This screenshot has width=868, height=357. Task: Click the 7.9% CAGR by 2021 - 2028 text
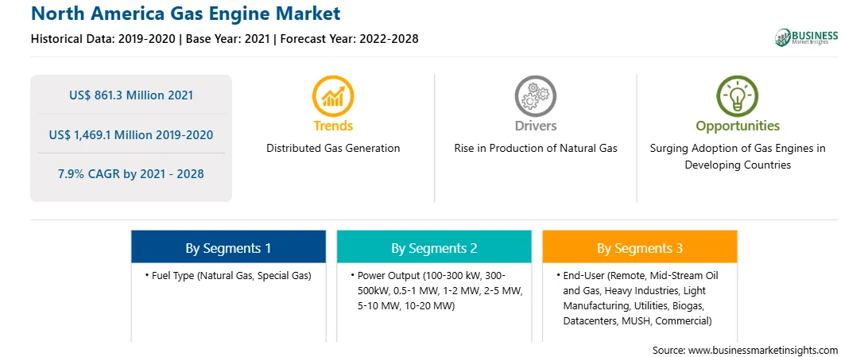(131, 174)
